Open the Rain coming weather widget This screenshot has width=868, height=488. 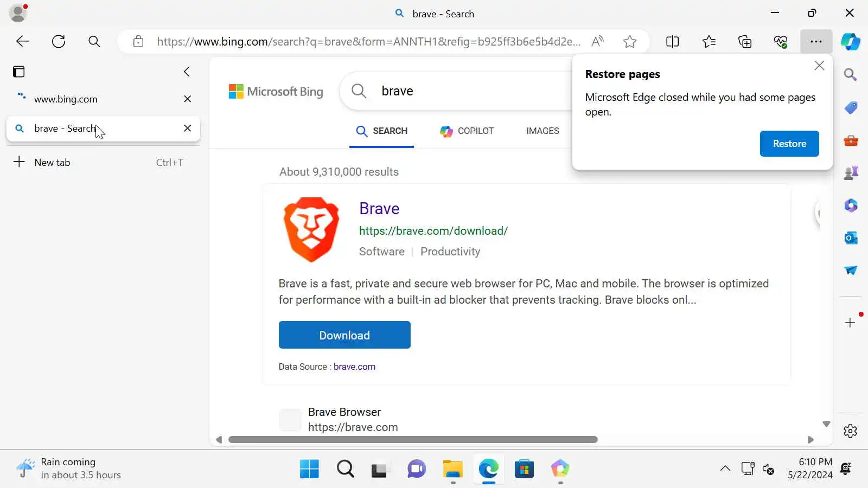tap(68, 468)
